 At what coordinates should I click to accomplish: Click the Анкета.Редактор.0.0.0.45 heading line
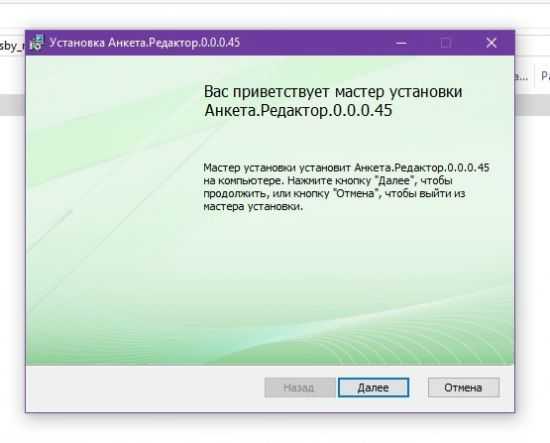298,110
